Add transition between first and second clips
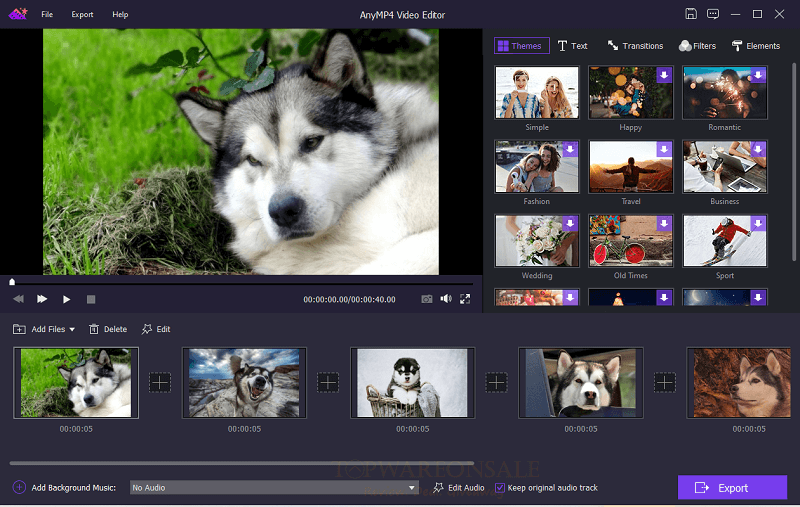This screenshot has height=507, width=800. pyautogui.click(x=160, y=383)
